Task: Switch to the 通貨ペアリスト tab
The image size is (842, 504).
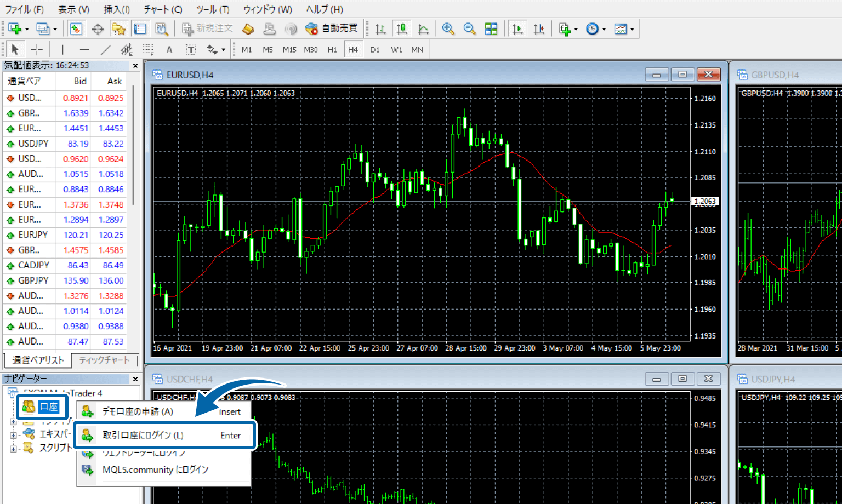Action: tap(38, 360)
